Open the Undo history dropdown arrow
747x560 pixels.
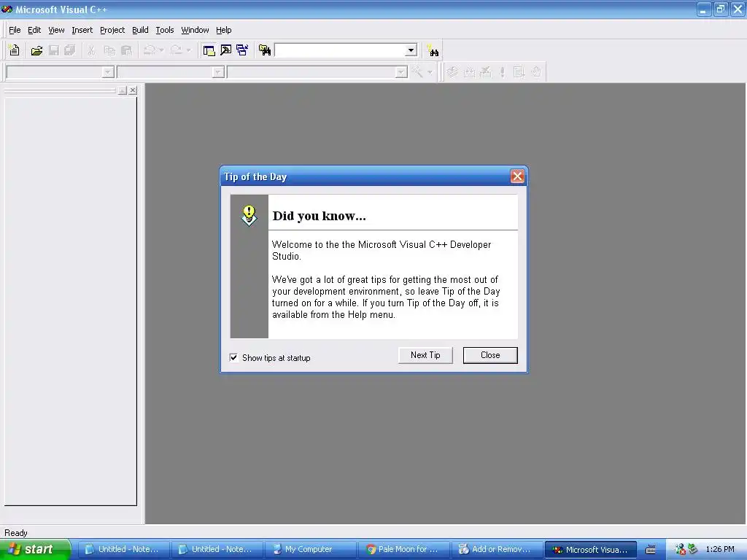(x=161, y=50)
